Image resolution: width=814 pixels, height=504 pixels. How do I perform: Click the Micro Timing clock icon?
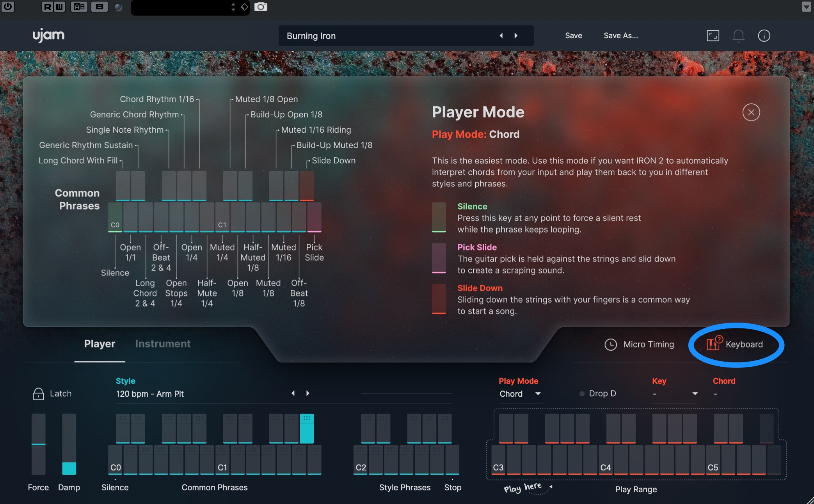point(611,344)
